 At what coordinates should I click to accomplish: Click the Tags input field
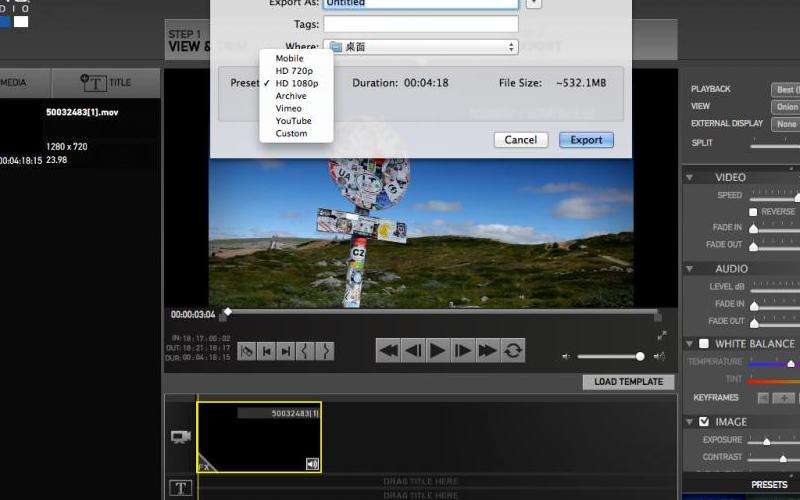(421, 24)
